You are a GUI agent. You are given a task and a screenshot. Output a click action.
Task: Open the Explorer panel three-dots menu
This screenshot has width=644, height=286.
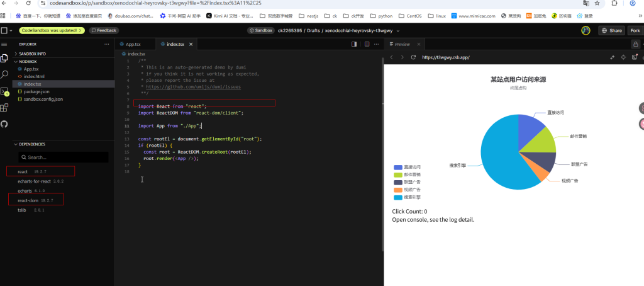tap(107, 44)
